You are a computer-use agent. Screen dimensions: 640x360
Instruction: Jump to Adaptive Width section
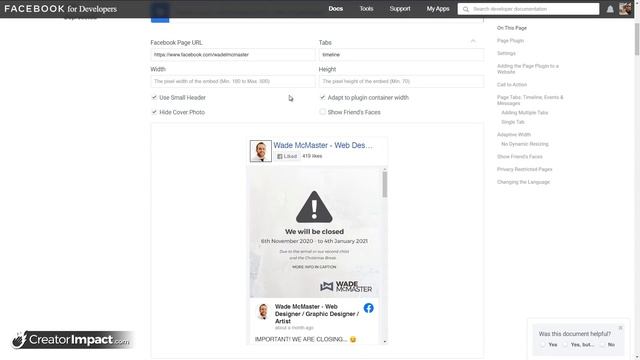point(513,135)
